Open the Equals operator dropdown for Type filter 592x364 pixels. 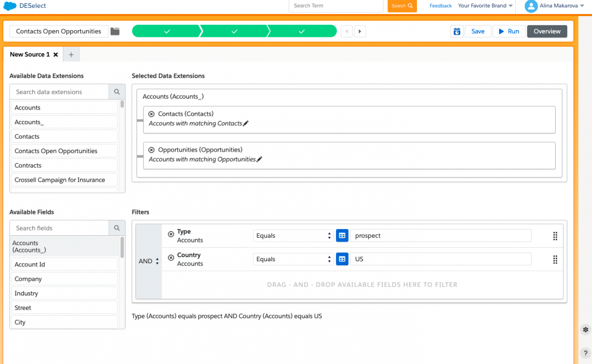[x=292, y=235]
